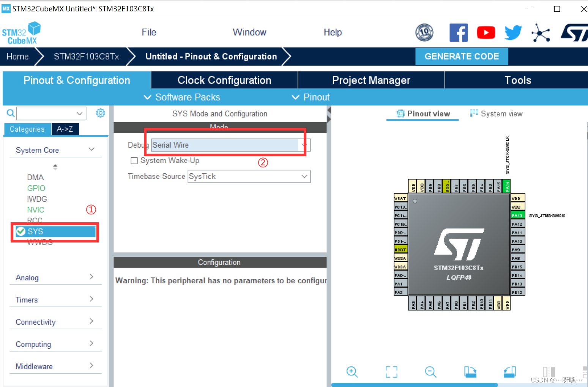Click the PA10 pin on the chip
The height and width of the screenshot is (387, 588).
518,241
